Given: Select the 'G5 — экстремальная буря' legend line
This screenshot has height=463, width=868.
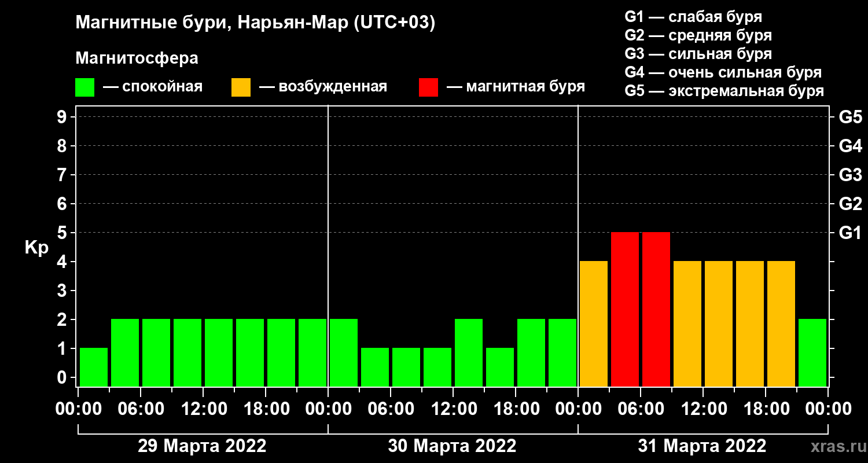Looking at the screenshot, I should pyautogui.click(x=724, y=91).
